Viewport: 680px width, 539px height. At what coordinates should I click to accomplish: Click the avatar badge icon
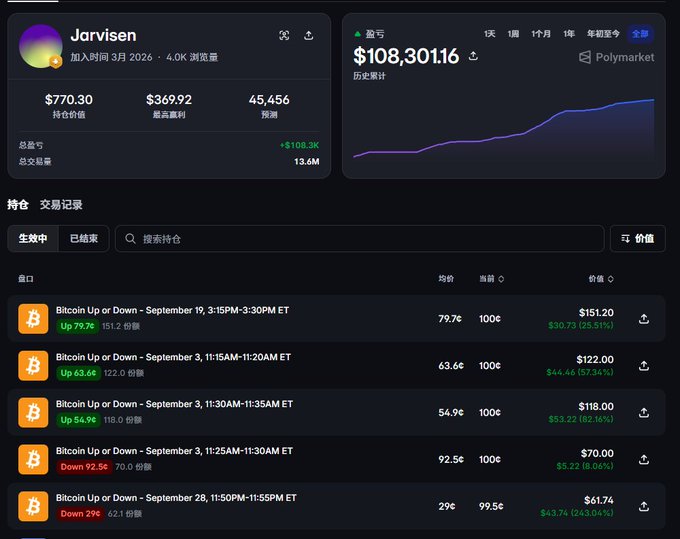point(55,62)
